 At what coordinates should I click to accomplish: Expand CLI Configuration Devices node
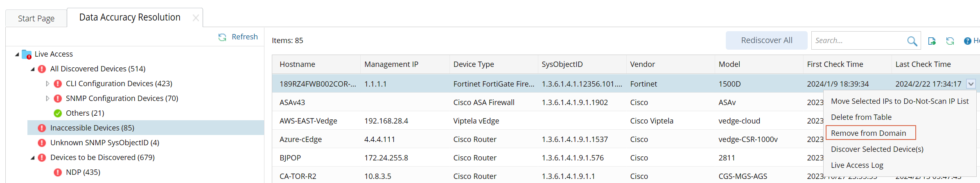(47, 84)
